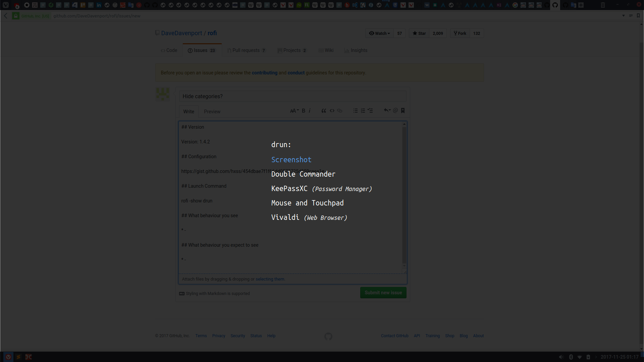644x362 pixels.
Task: Open the contributing guidelines link
Action: click(x=264, y=72)
